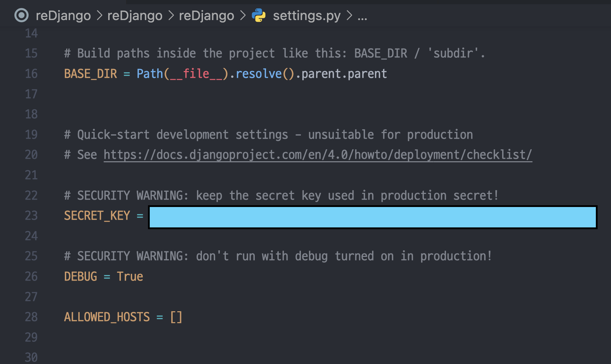Viewport: 611px width, 364px height.
Task: Select the first reDjango breadcrumb folder
Action: tap(63, 15)
